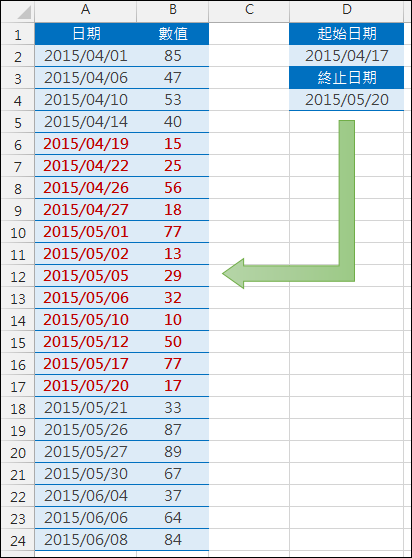Select cell with value 89
Screen dimensions: 412x558
click(173, 452)
